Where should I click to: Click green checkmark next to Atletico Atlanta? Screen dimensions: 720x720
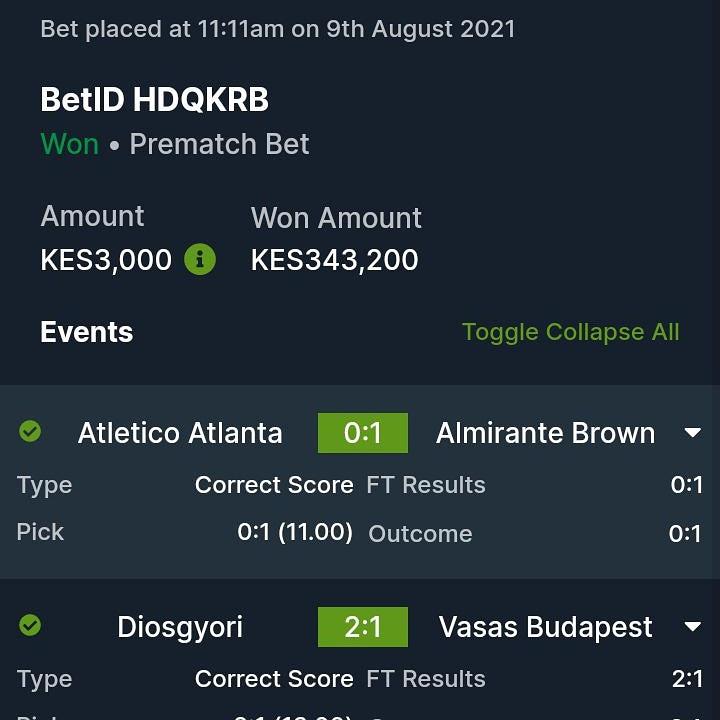click(x=30, y=432)
